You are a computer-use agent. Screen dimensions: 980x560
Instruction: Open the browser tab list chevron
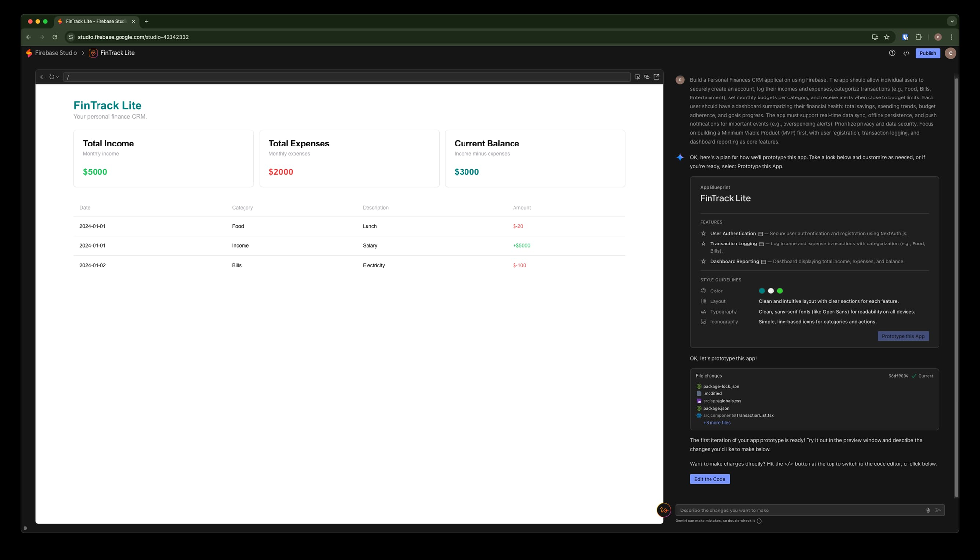[x=952, y=21]
